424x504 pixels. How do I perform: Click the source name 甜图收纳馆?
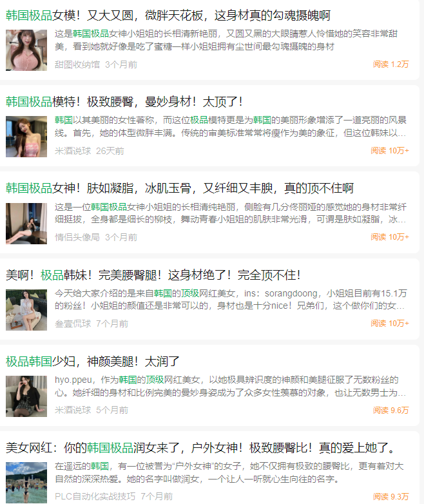point(77,64)
